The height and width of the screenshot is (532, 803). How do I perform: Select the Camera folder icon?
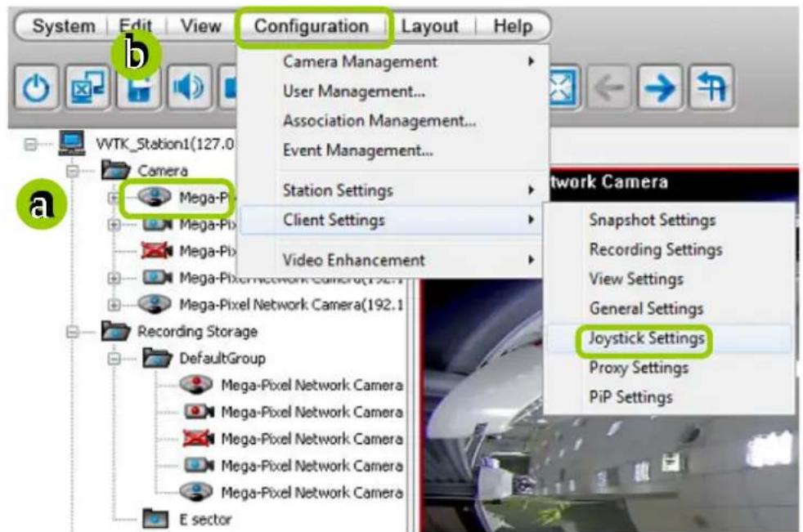(x=115, y=169)
